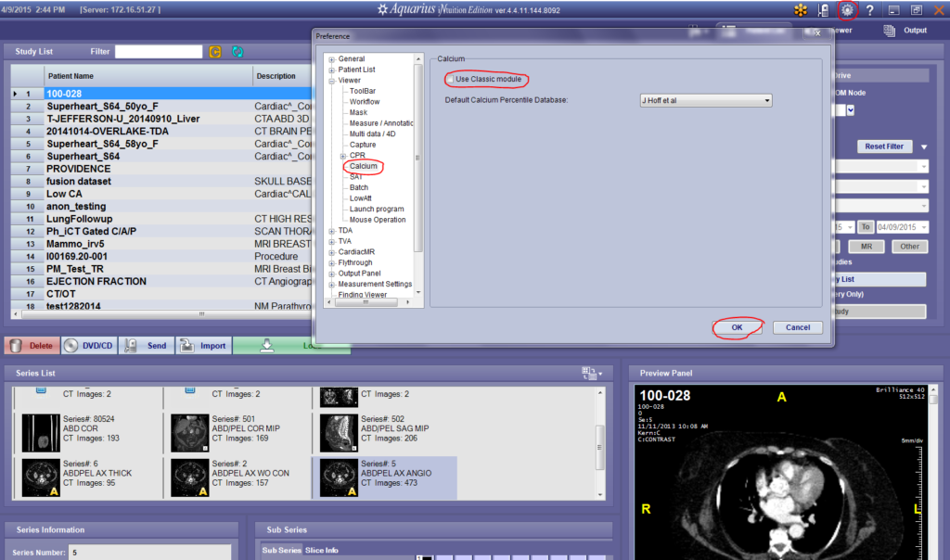Viewport: 950px width, 560px height.
Task: Click Series List vertical scrollbar
Action: [x=600, y=448]
